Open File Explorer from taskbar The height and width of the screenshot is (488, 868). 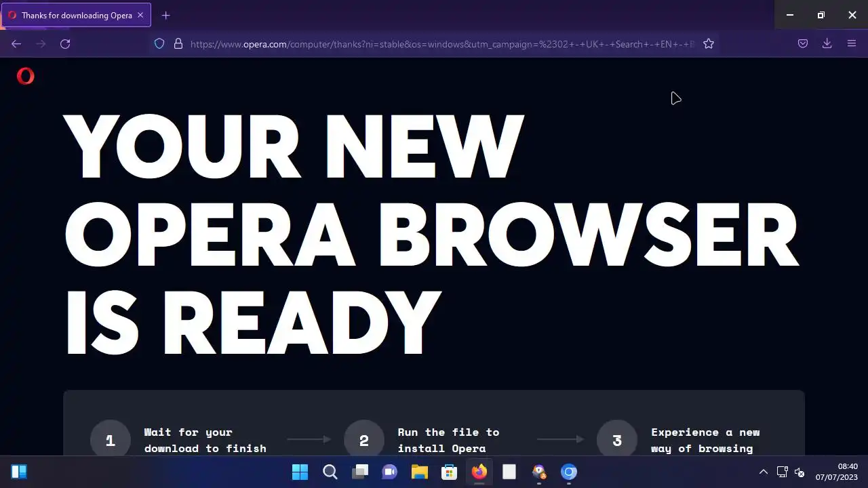coord(419,472)
